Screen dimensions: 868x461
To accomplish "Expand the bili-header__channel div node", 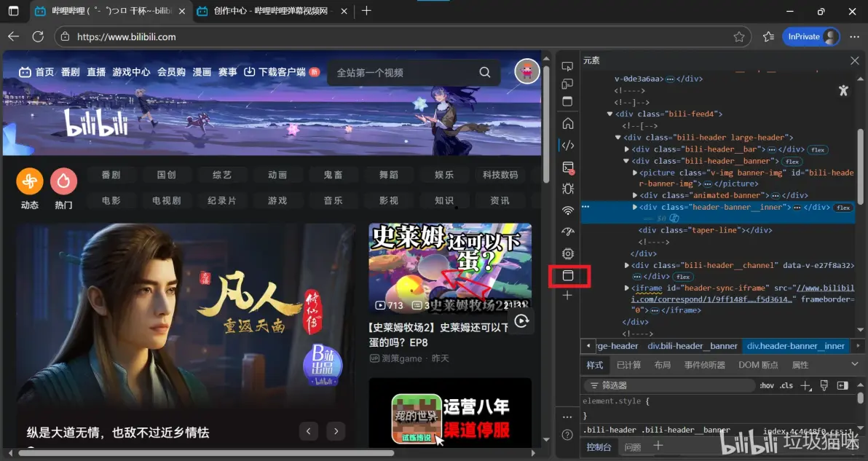I will [x=627, y=266].
